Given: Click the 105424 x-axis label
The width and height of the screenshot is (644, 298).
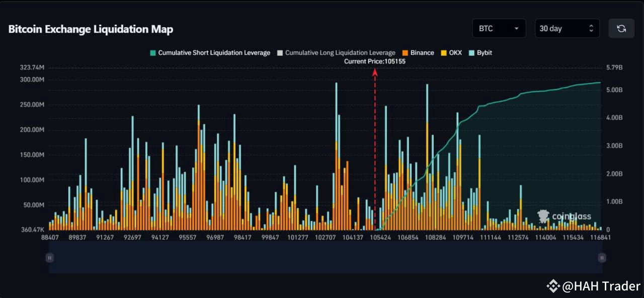Looking at the screenshot, I should (x=380, y=237).
